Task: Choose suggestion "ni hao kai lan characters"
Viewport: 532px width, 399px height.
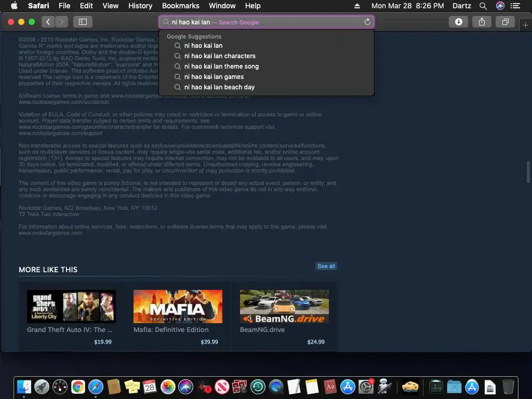Action: pos(267,56)
